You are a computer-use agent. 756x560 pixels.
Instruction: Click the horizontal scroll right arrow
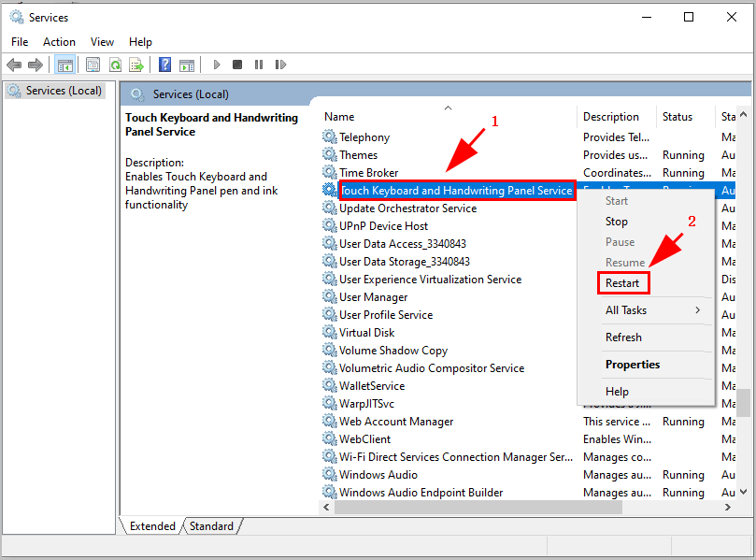pyautogui.click(x=728, y=507)
